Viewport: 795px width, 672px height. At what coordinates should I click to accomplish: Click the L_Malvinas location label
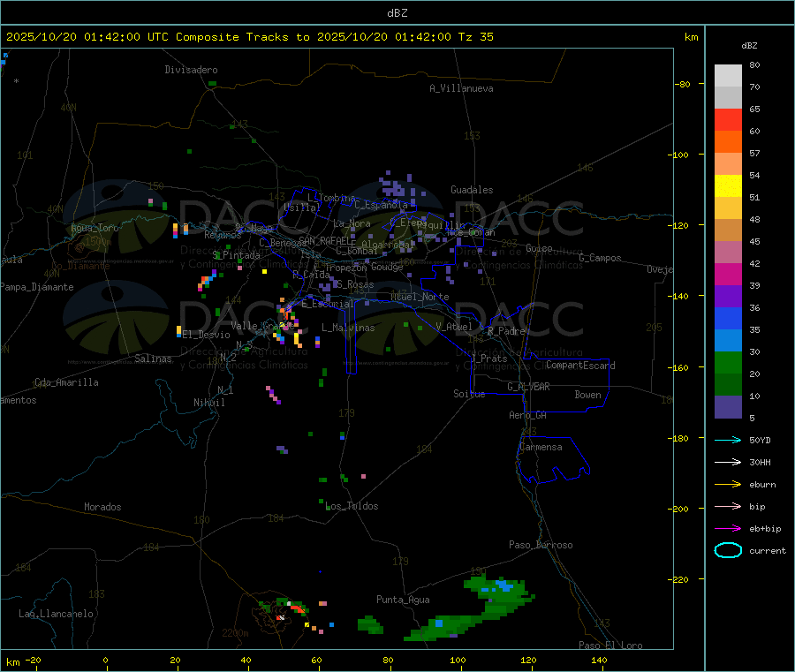point(348,328)
